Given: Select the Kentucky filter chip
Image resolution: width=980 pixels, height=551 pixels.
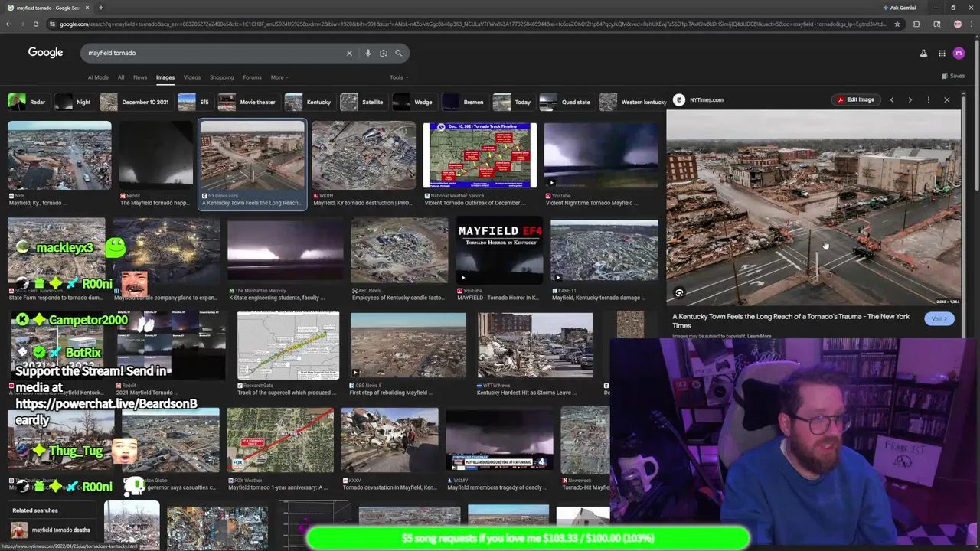Looking at the screenshot, I should click(309, 102).
